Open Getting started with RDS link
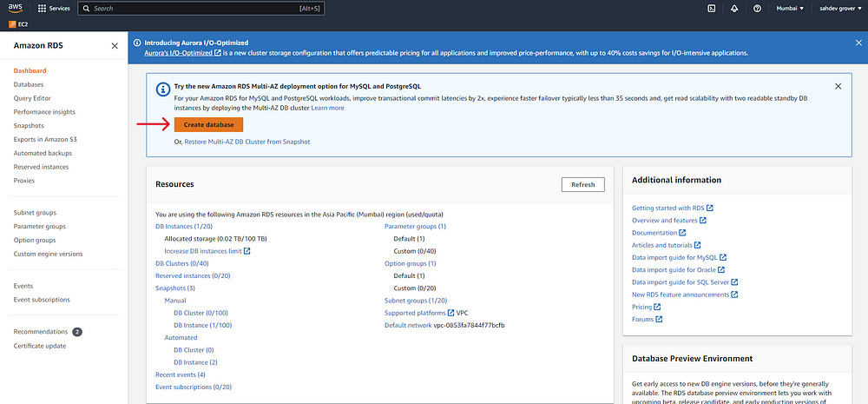The height and width of the screenshot is (404, 868). (673, 209)
